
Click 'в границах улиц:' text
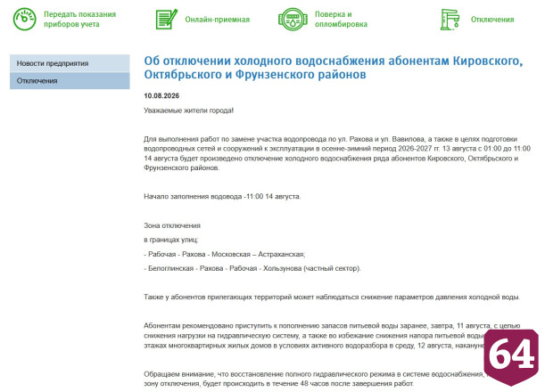click(x=171, y=240)
